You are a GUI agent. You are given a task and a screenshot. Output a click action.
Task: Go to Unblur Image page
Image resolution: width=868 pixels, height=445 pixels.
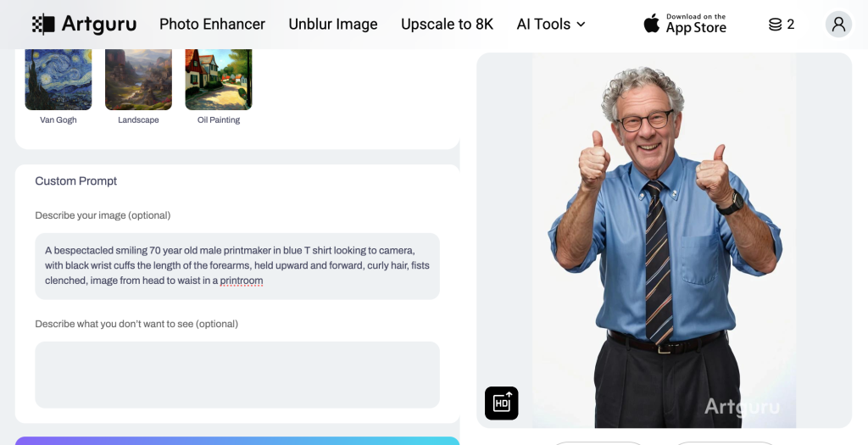click(x=332, y=25)
